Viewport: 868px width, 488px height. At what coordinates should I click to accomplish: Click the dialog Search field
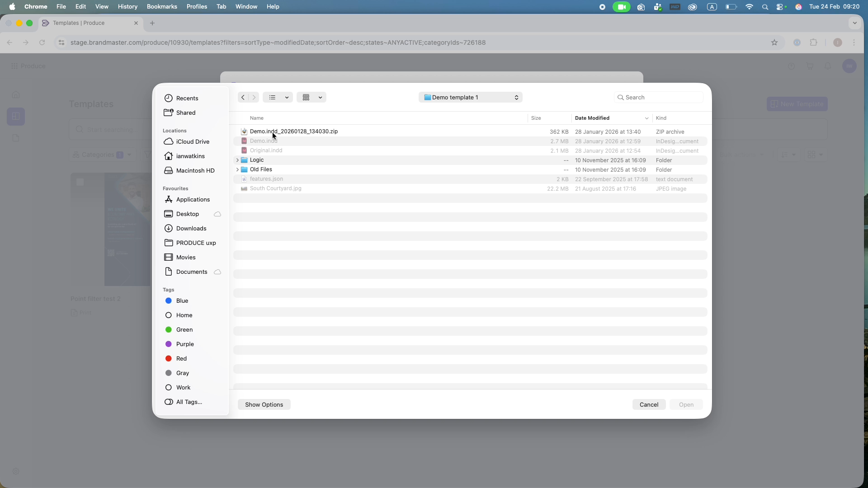pyautogui.click(x=658, y=97)
